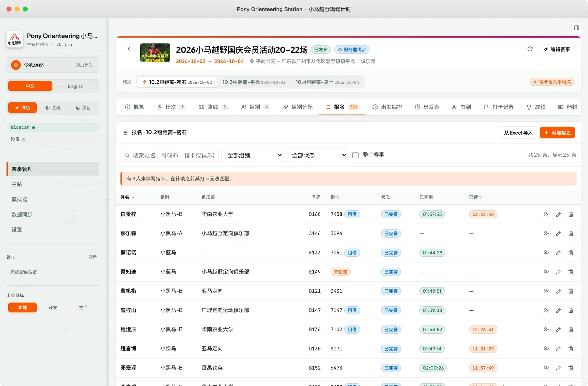Select the 深色 dark theme
This screenshot has width=588, height=386.
click(x=83, y=108)
